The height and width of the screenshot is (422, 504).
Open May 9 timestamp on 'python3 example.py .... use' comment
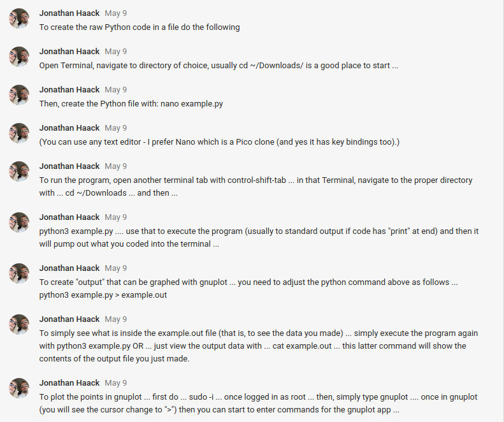tap(115, 217)
